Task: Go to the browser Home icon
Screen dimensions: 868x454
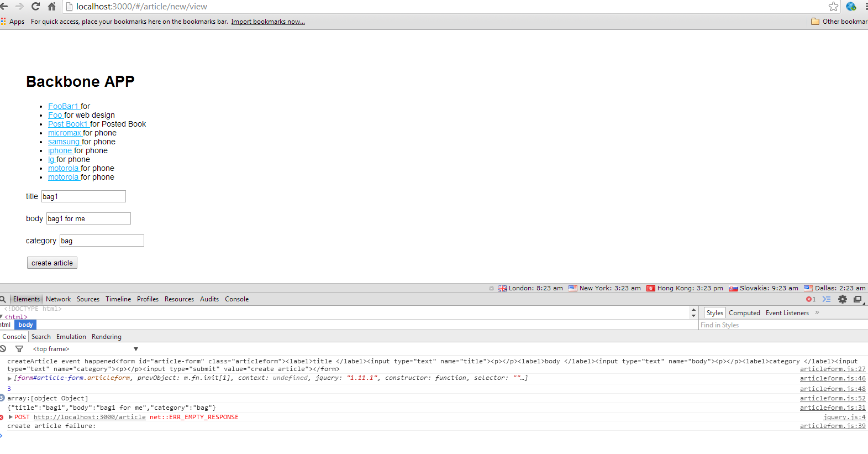Action: pos(51,6)
